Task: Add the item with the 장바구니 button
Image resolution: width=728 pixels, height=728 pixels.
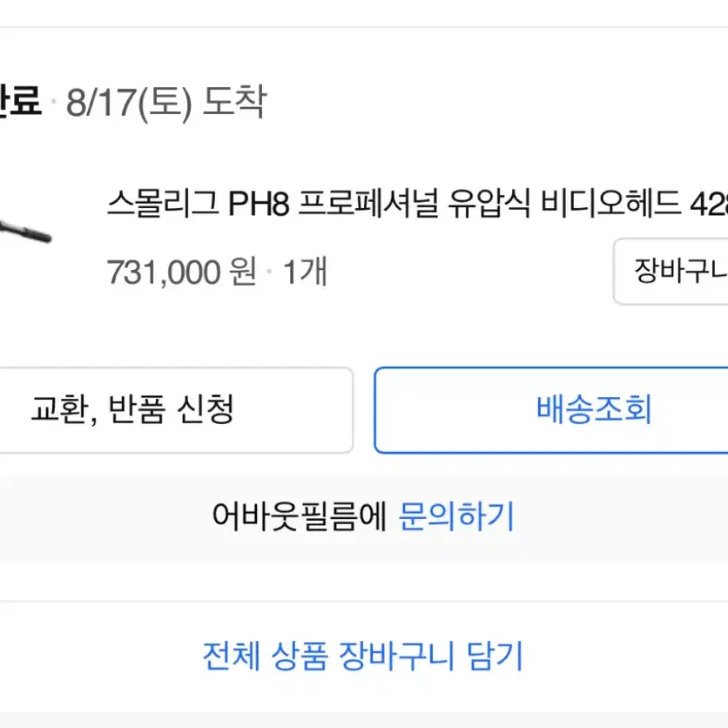Action: [671, 271]
